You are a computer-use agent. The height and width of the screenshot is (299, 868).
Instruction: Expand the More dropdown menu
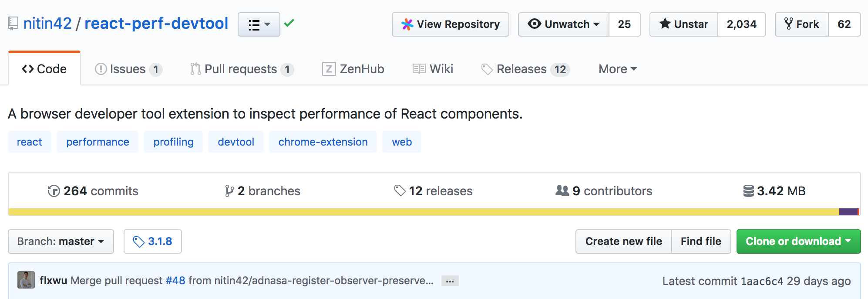click(x=618, y=69)
